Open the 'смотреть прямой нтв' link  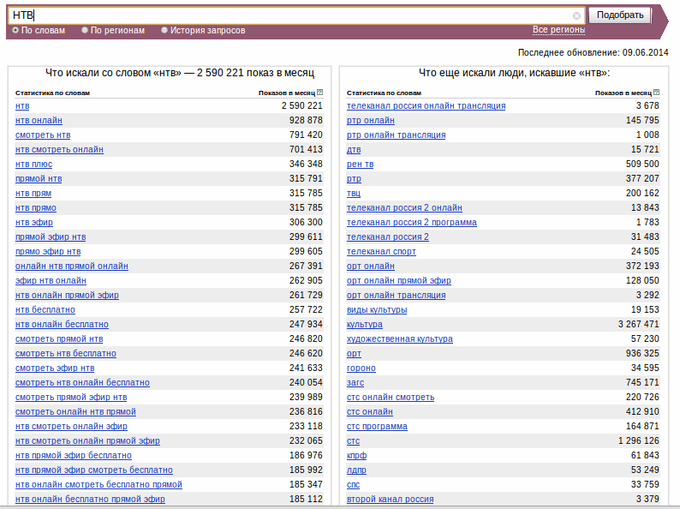tap(59, 339)
